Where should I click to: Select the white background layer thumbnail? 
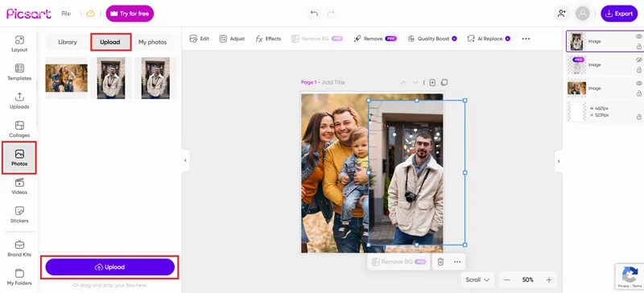576,112
